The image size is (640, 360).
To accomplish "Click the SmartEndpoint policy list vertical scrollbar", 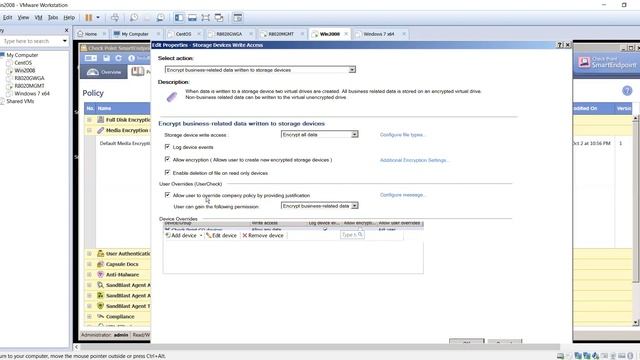I will click(x=636, y=220).
